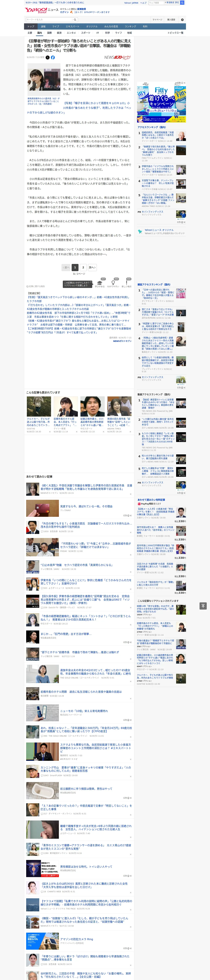Click the back-to-top arrow button
The height and width of the screenshot is (980, 210).
pyautogui.click(x=203, y=606)
